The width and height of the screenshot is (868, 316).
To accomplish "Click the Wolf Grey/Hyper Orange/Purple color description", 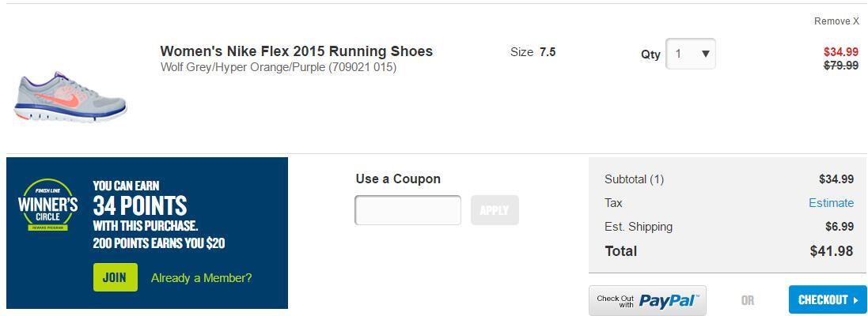I will click(x=279, y=67).
